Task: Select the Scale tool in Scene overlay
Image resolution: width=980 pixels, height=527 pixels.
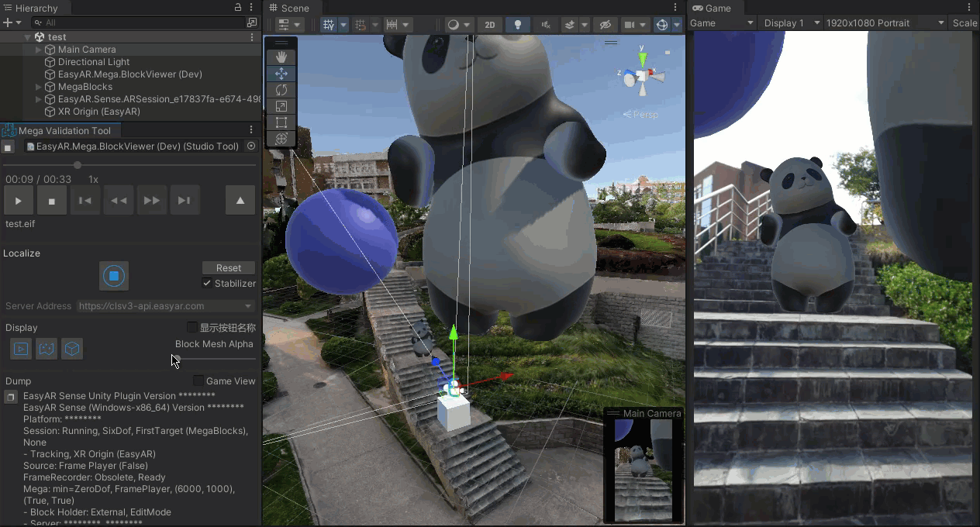Action: click(281, 106)
